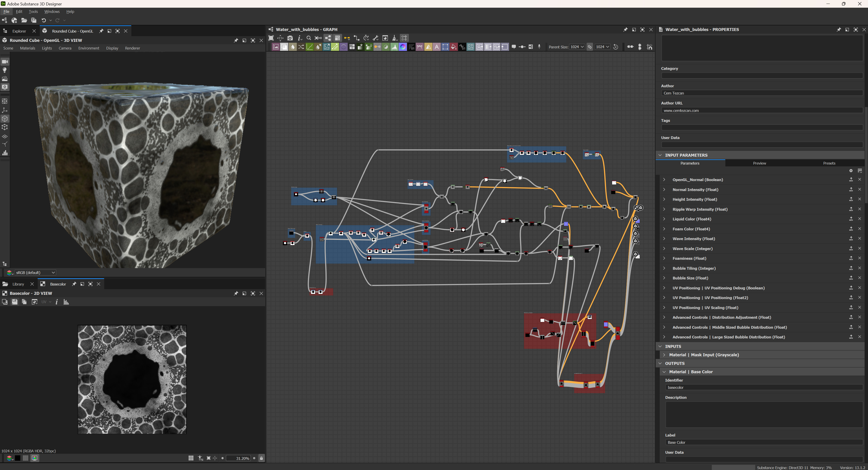Collapse the OUTPUTS section

point(660,363)
